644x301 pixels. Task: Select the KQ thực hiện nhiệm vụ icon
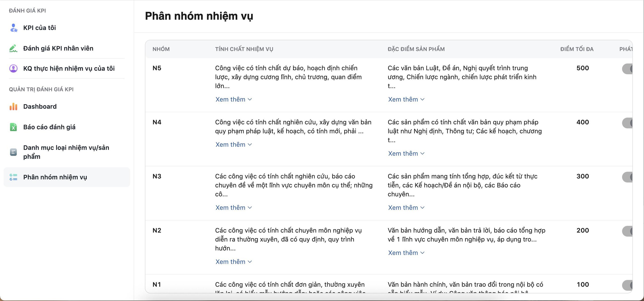point(14,68)
